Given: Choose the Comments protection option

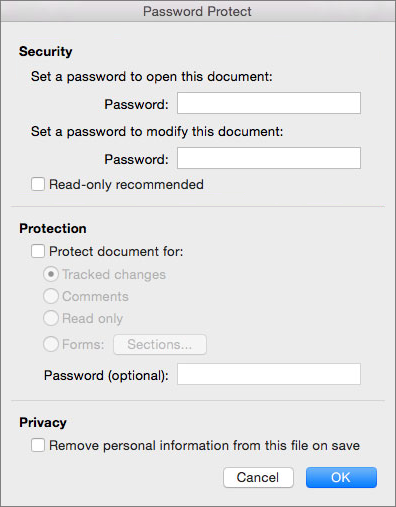Looking at the screenshot, I should pos(51,296).
